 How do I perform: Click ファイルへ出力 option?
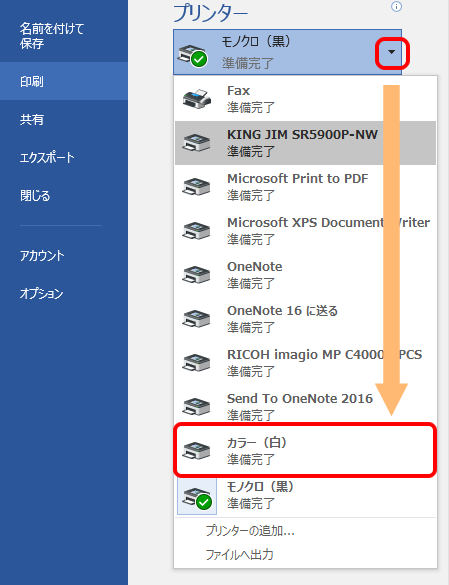pyautogui.click(x=240, y=554)
